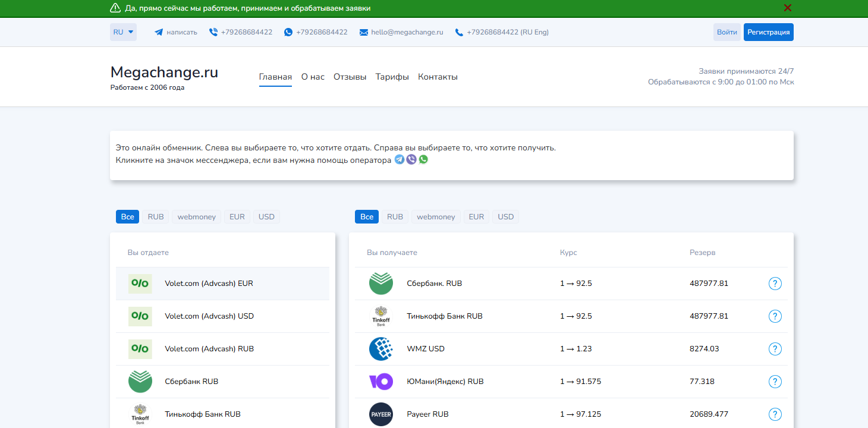The width and height of the screenshot is (868, 428).
Task: Click the Payeer RUB logo icon
Action: 380,414
